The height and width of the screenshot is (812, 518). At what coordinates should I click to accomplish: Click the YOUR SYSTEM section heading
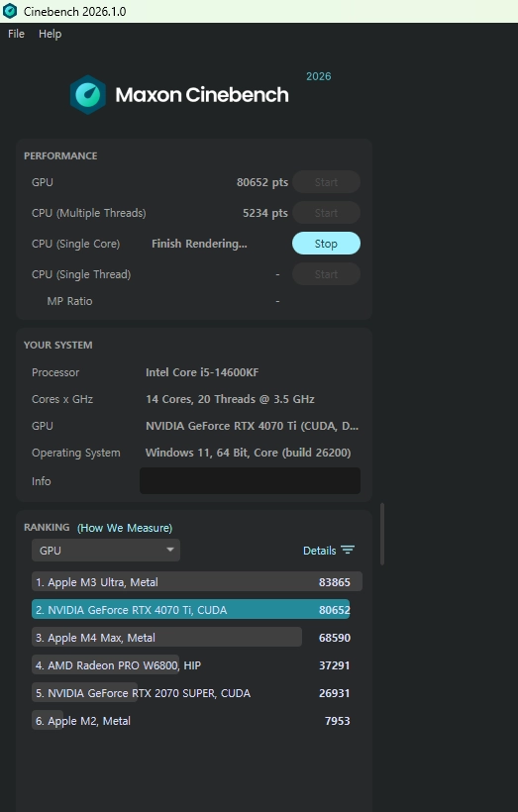coord(58,345)
